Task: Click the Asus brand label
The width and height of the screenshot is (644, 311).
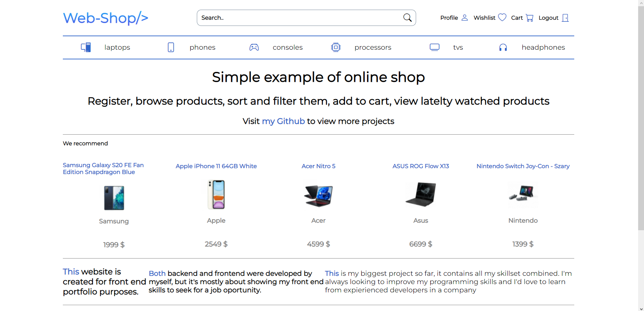Action: tap(421, 221)
